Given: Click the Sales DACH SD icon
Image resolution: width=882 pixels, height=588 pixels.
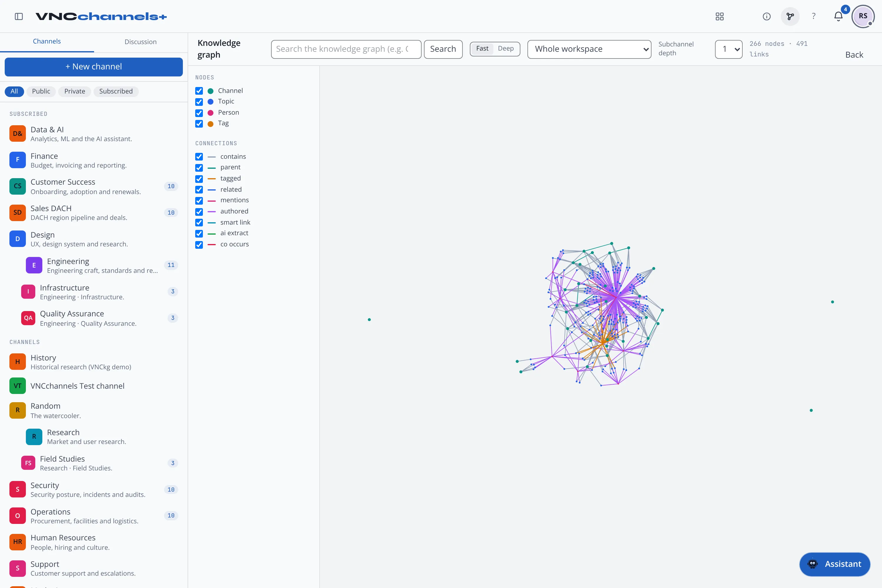Looking at the screenshot, I should [18, 212].
